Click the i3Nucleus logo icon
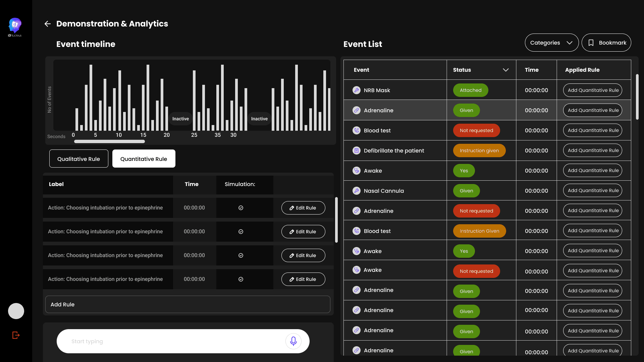 point(15,27)
